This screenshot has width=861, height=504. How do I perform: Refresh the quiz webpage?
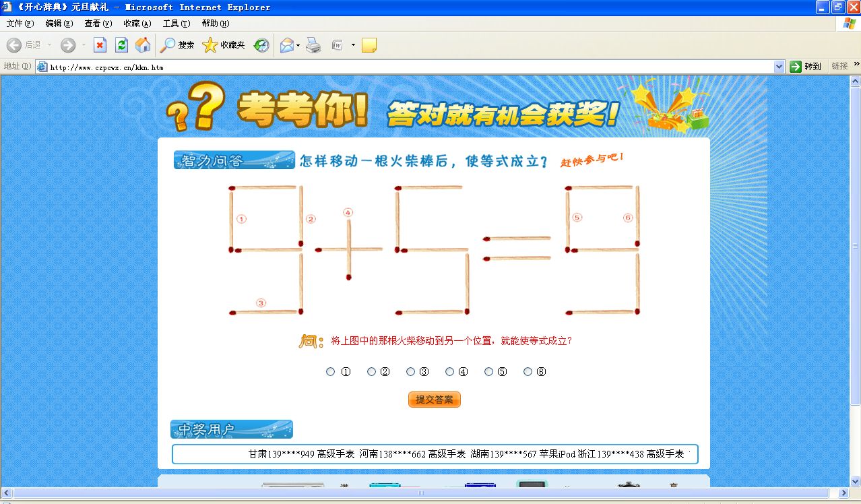(121, 44)
